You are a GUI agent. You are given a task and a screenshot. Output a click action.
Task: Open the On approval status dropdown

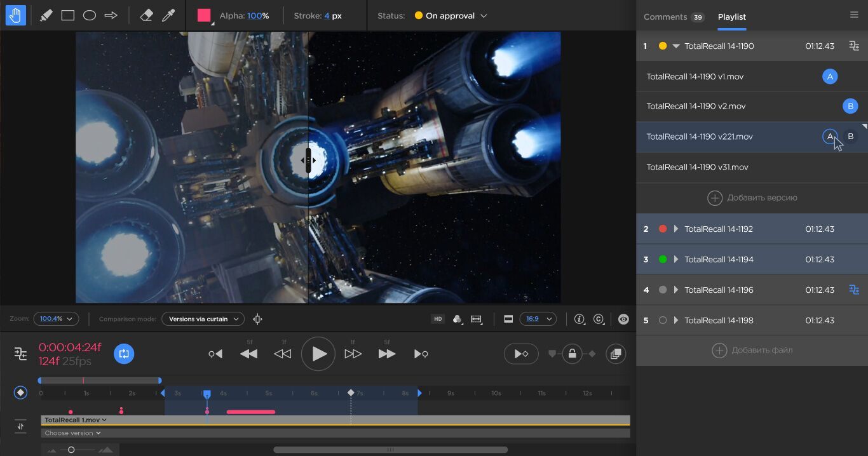[x=451, y=16]
